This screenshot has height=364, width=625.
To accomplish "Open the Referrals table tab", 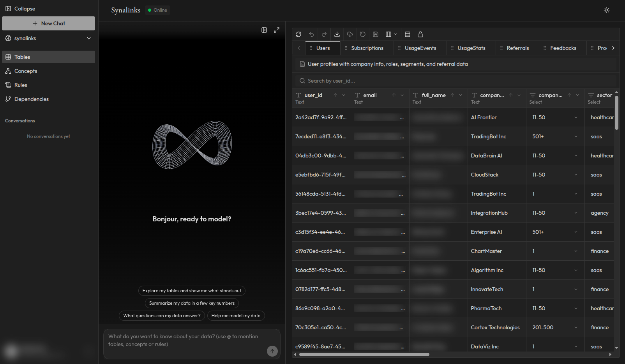I will (x=517, y=48).
